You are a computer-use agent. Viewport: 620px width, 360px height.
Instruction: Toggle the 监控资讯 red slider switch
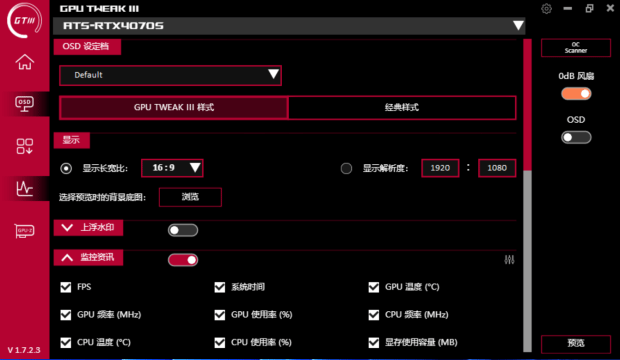point(183,260)
